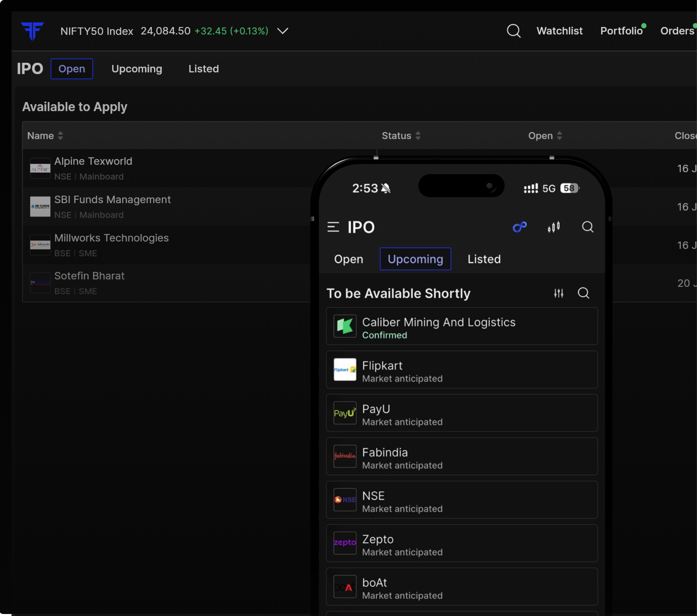Sort the table by Open date column
Image resolution: width=697 pixels, height=616 pixels.
[x=545, y=136]
